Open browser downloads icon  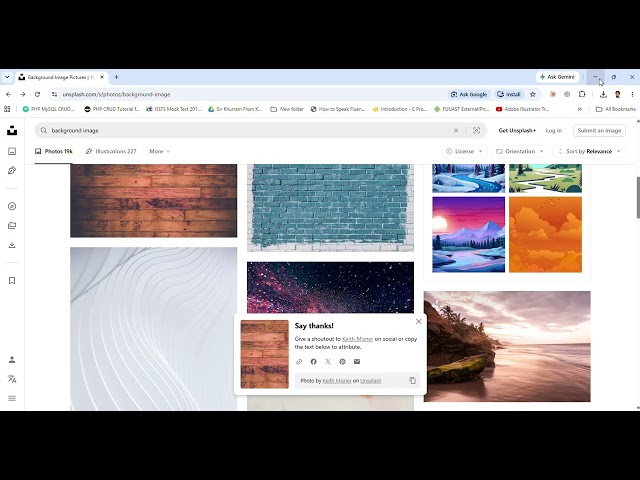coord(603,94)
